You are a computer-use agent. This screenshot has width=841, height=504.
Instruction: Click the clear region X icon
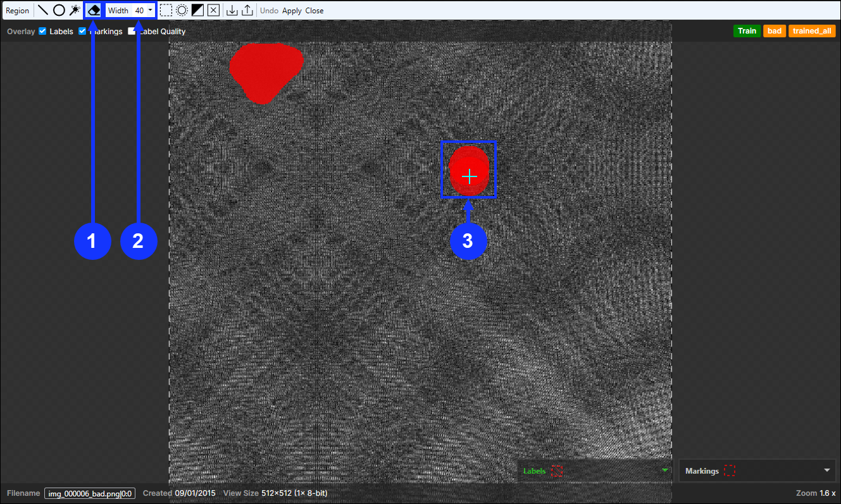coord(213,10)
